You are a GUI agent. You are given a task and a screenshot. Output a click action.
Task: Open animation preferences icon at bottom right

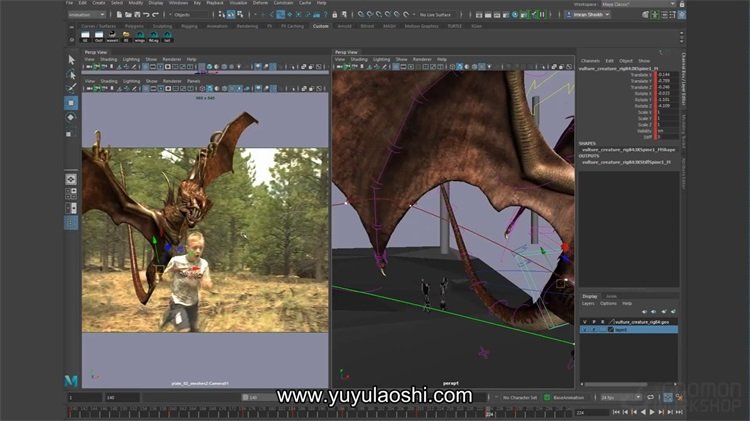(x=679, y=398)
